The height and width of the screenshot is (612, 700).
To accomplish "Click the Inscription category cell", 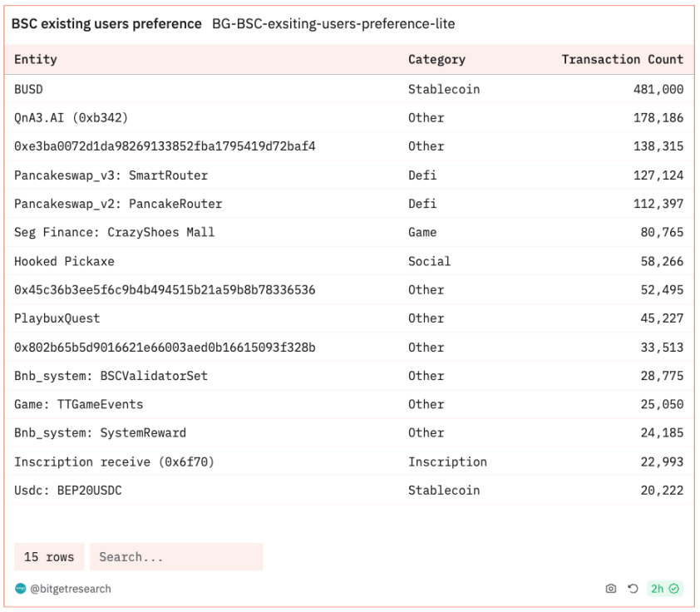I will click(447, 461).
